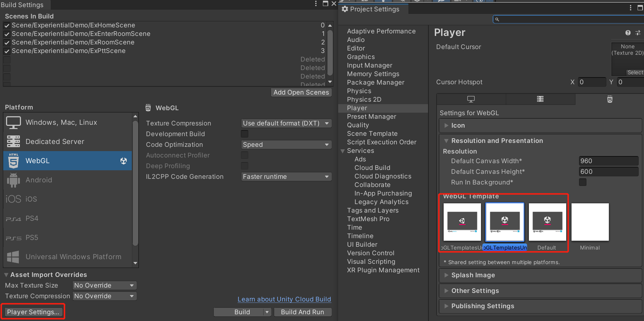
Task: Toggle the Run In Background checkbox
Action: click(x=583, y=182)
